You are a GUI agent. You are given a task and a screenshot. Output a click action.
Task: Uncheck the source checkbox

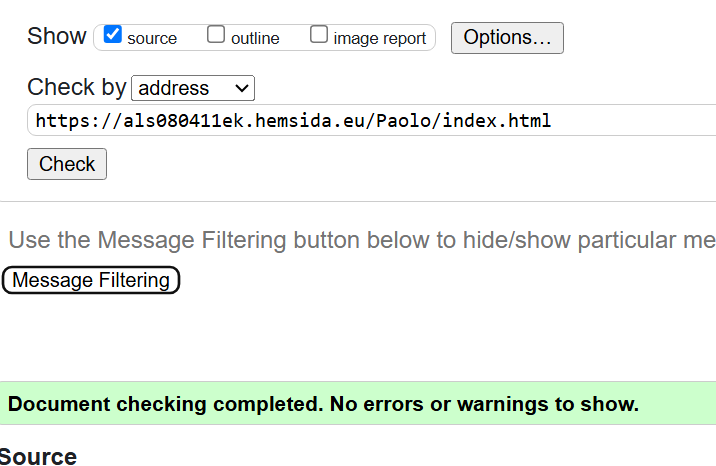113,35
